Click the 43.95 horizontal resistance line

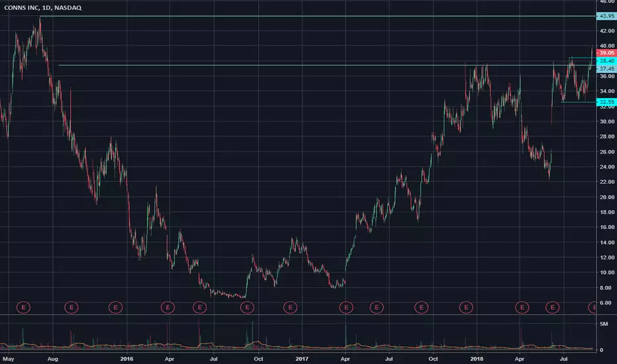(318, 16)
